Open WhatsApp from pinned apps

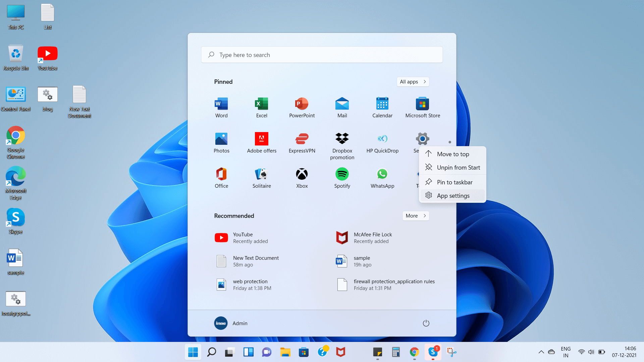(x=382, y=178)
